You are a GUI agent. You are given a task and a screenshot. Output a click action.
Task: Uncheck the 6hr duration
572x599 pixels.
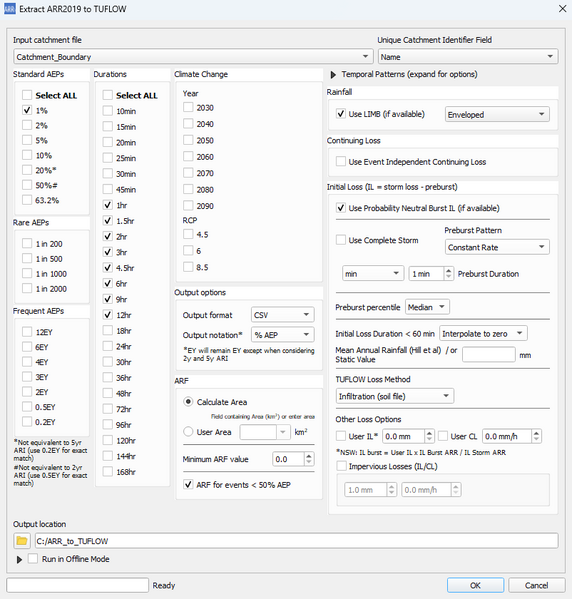point(108,283)
